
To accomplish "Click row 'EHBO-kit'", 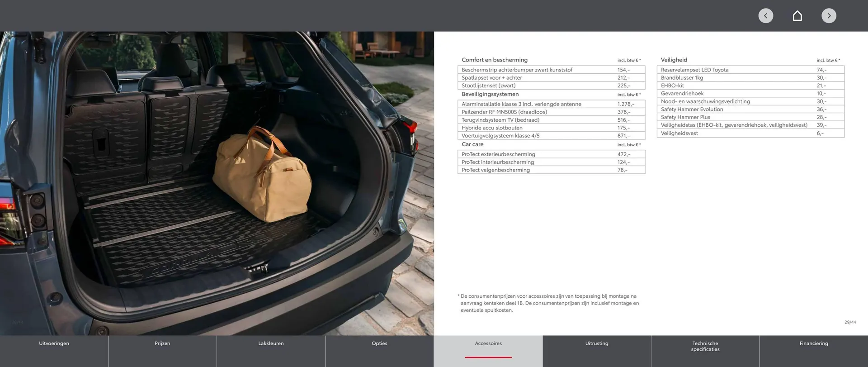I will (x=750, y=86).
